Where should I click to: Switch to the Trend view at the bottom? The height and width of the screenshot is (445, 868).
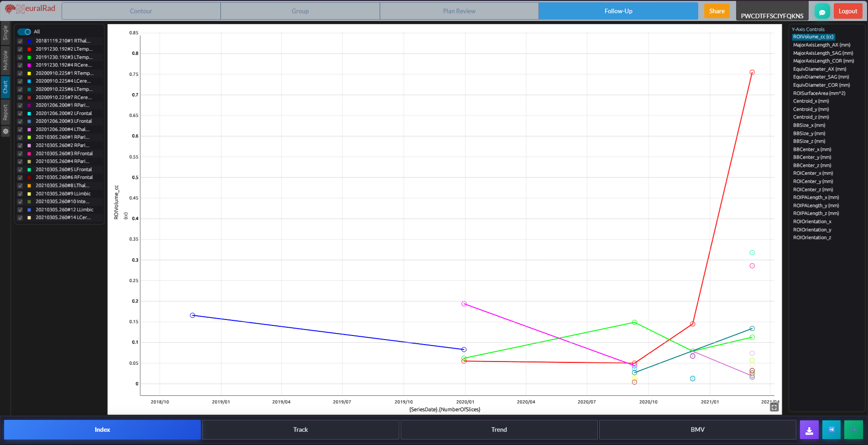tap(499, 429)
